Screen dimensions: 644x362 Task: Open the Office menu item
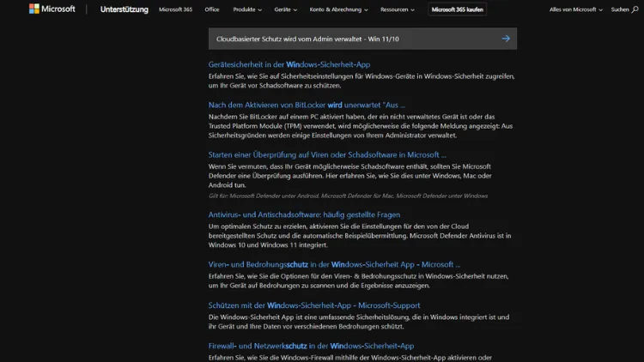[212, 9]
